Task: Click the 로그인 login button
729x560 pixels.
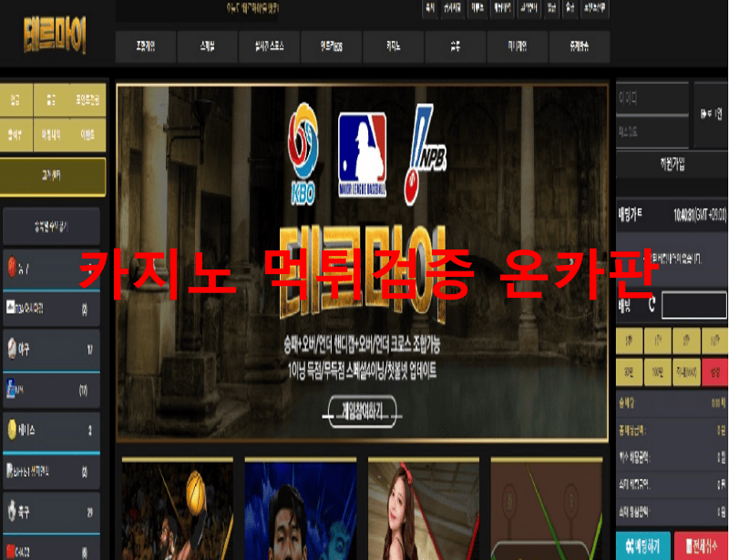Action: [711, 115]
